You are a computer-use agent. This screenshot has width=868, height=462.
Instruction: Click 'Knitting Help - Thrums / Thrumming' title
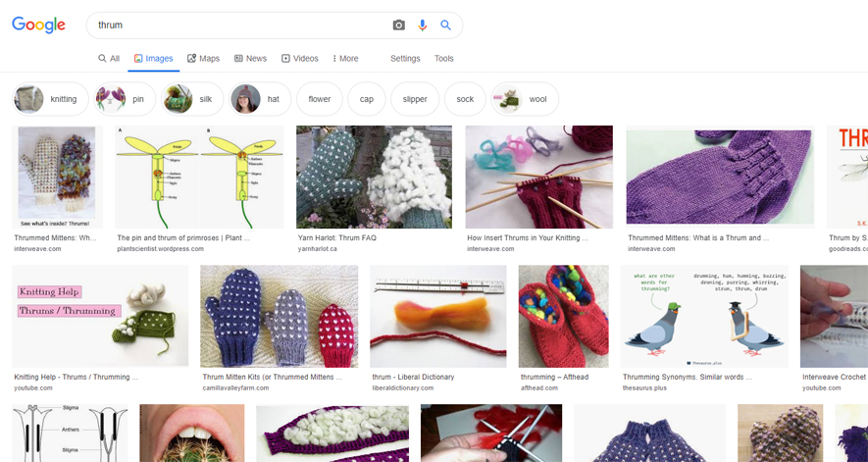76,378
